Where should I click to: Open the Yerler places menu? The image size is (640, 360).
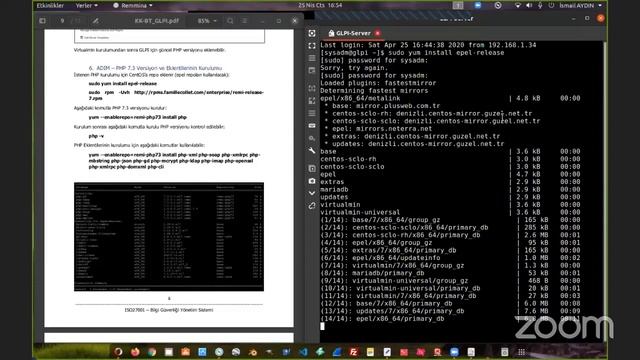click(x=87, y=5)
